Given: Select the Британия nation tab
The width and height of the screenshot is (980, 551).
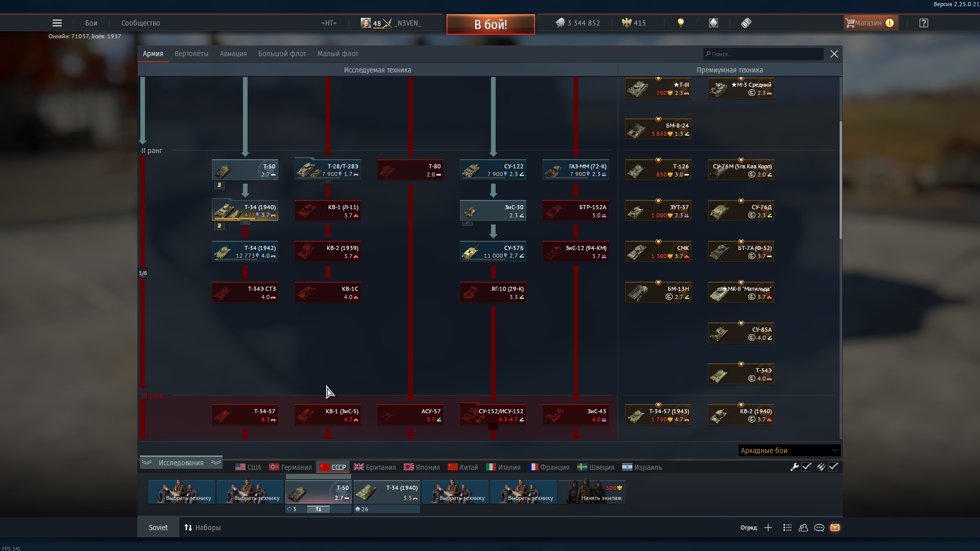Looking at the screenshot, I should click(375, 467).
